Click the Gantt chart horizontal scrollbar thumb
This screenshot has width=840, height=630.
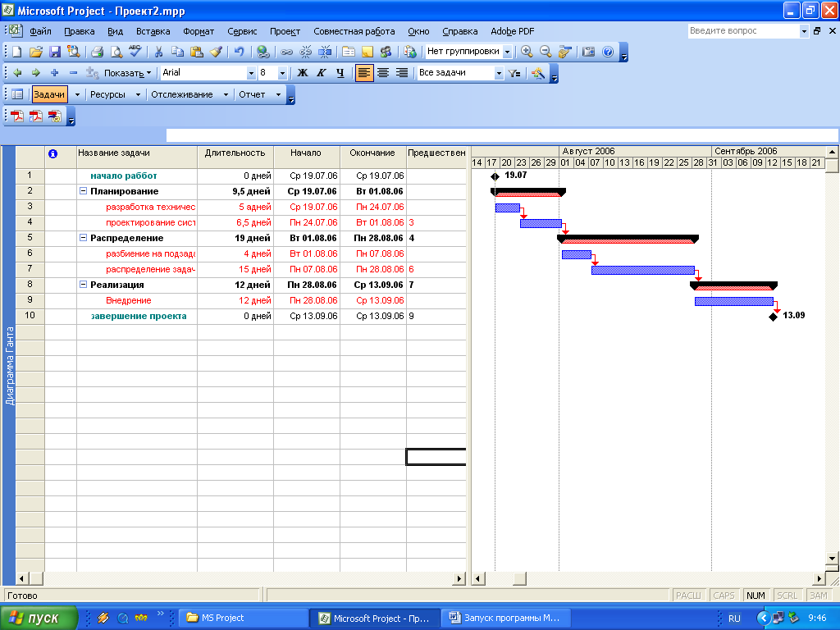point(519,578)
